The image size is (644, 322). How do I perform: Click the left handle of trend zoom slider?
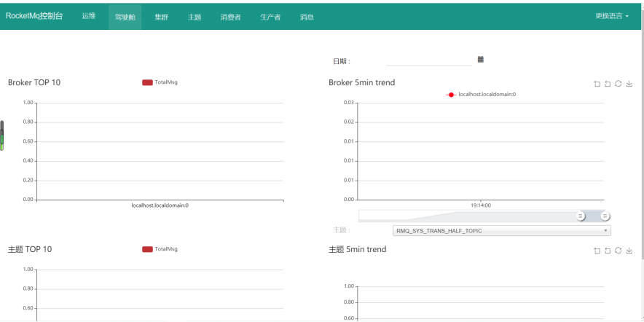[580, 216]
